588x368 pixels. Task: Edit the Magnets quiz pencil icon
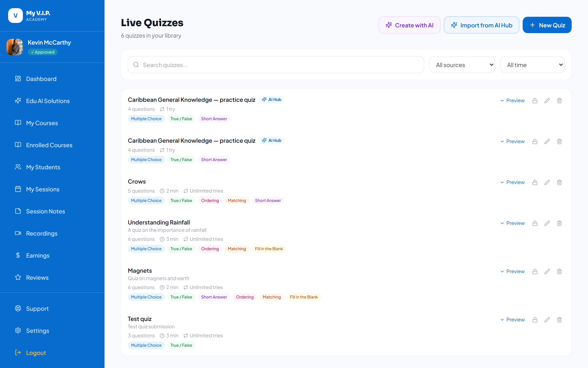click(547, 271)
